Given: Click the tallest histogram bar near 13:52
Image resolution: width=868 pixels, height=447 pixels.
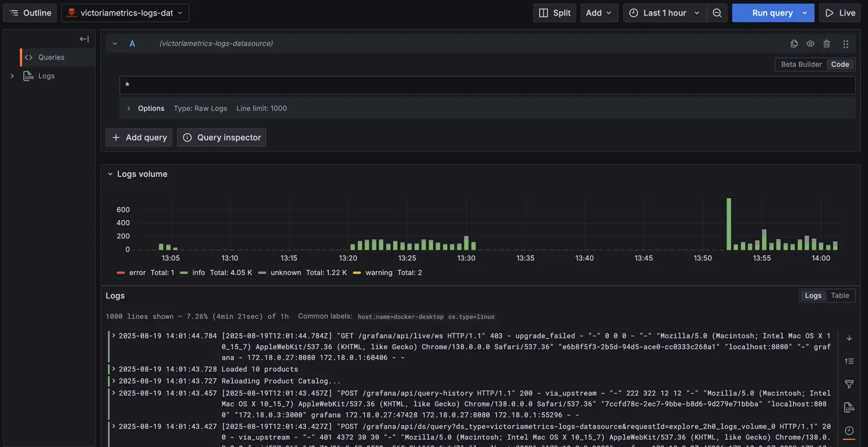Looking at the screenshot, I should pyautogui.click(x=729, y=224).
